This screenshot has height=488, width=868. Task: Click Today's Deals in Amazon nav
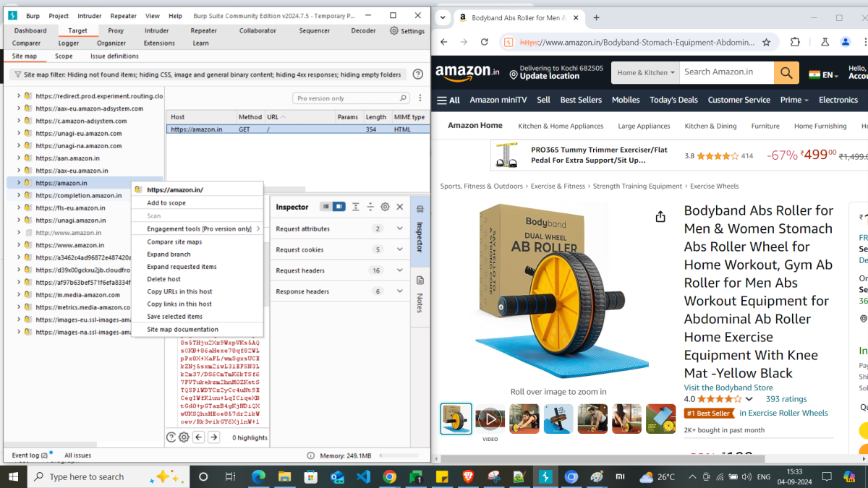[x=673, y=100]
